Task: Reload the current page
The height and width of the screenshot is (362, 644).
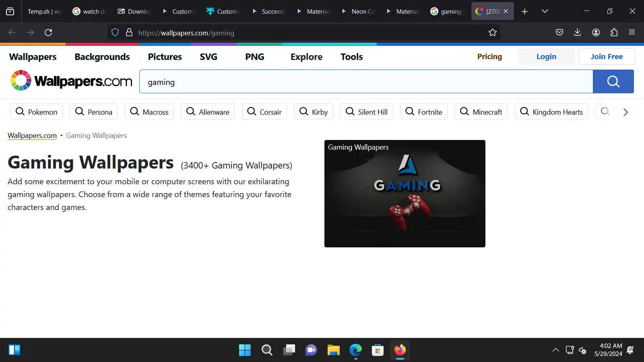Action: (48, 33)
